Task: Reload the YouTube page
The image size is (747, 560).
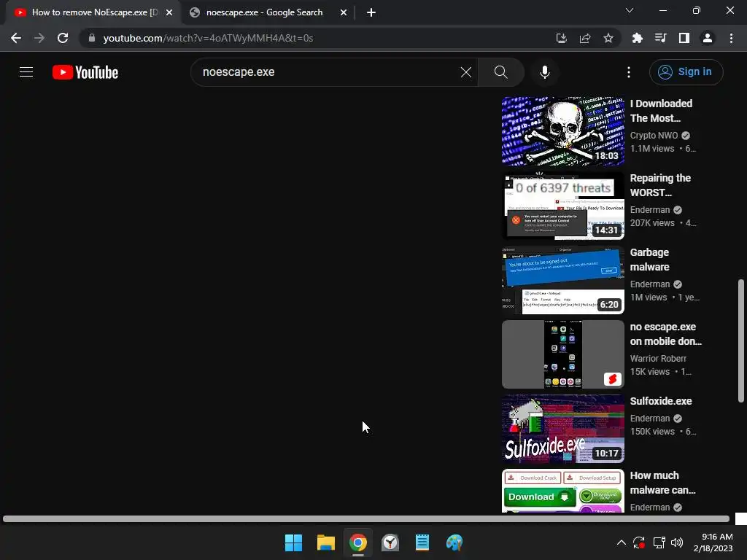Action: 63,38
